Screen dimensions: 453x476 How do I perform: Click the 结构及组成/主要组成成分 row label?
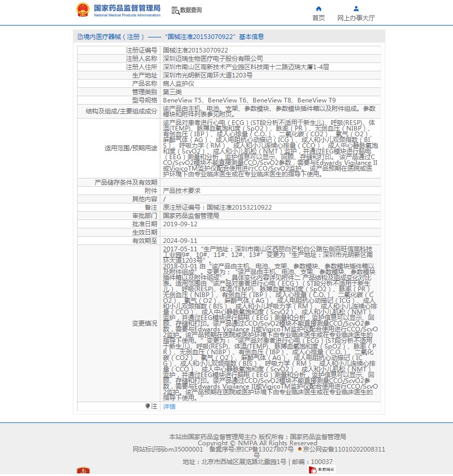(121, 111)
